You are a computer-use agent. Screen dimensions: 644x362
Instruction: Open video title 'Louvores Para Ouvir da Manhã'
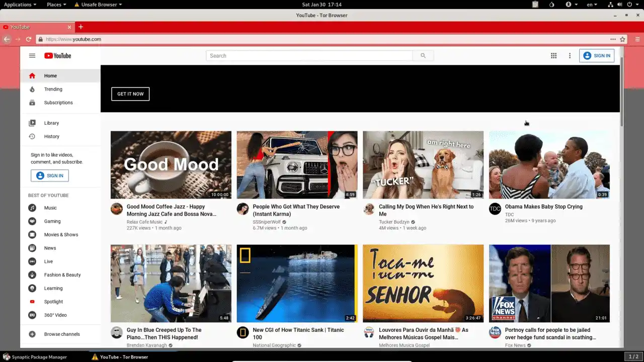pyautogui.click(x=424, y=334)
